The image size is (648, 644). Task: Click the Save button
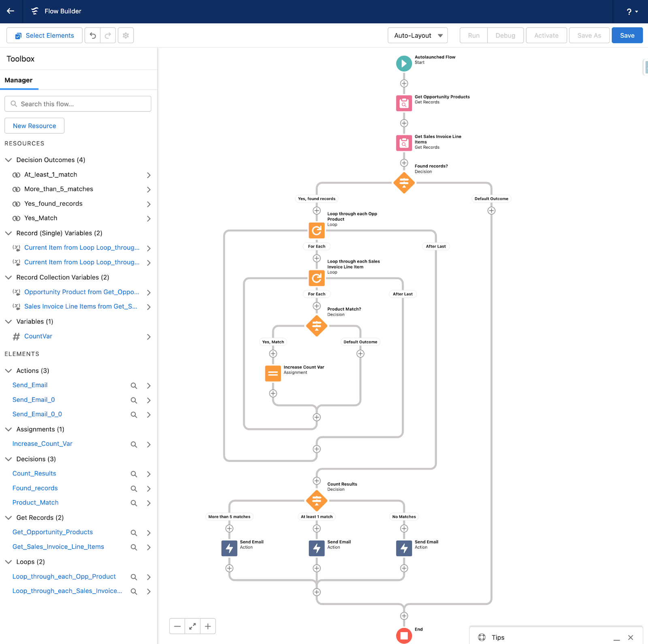tap(627, 35)
